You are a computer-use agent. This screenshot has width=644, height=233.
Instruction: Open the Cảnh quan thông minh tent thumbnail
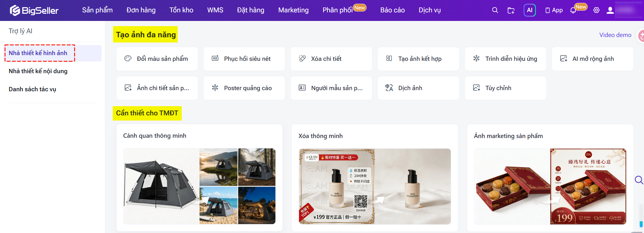(200, 186)
